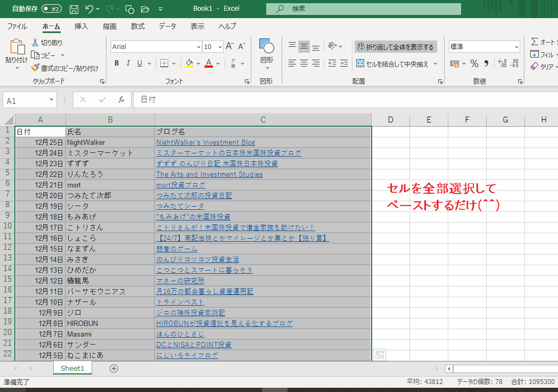Apply percent style format
The height and width of the screenshot is (392, 558).
[x=474, y=63]
